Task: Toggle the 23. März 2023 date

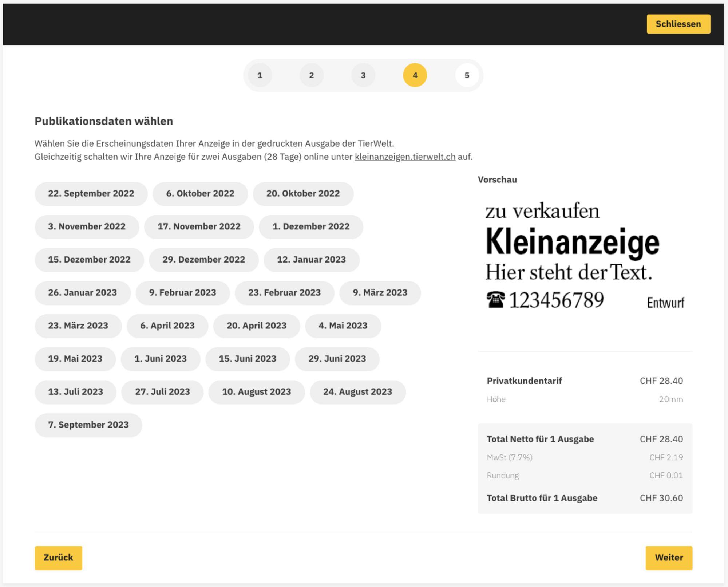Action: point(78,326)
